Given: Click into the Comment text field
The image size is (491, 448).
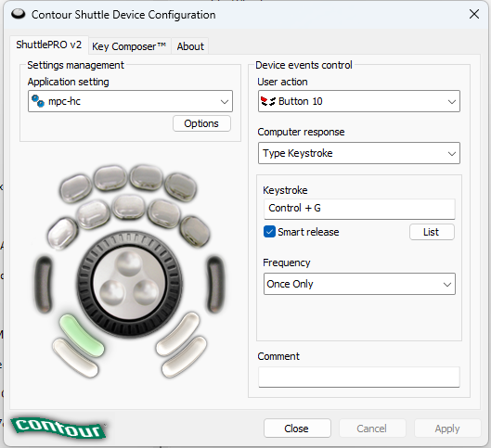Looking at the screenshot, I should [x=359, y=377].
